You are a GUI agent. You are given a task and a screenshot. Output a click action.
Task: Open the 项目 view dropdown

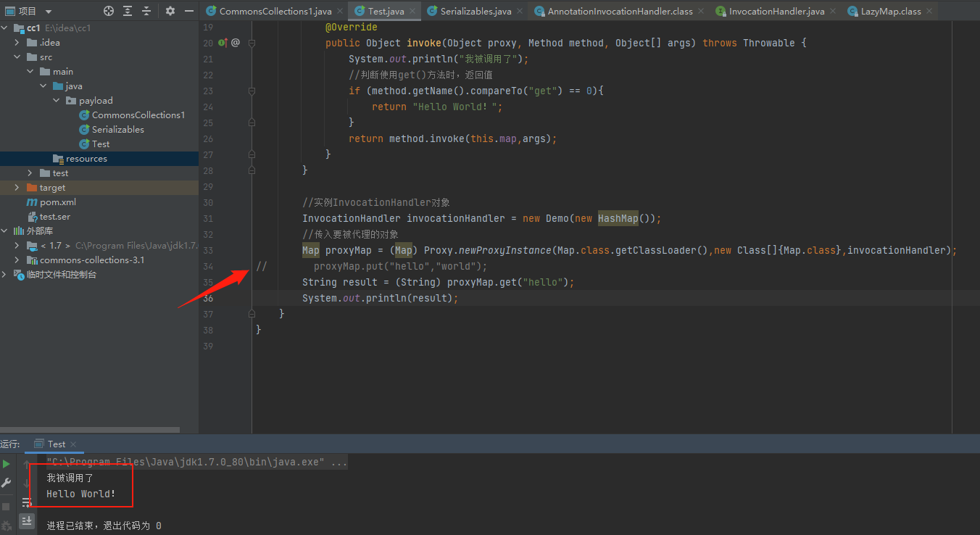(49, 11)
